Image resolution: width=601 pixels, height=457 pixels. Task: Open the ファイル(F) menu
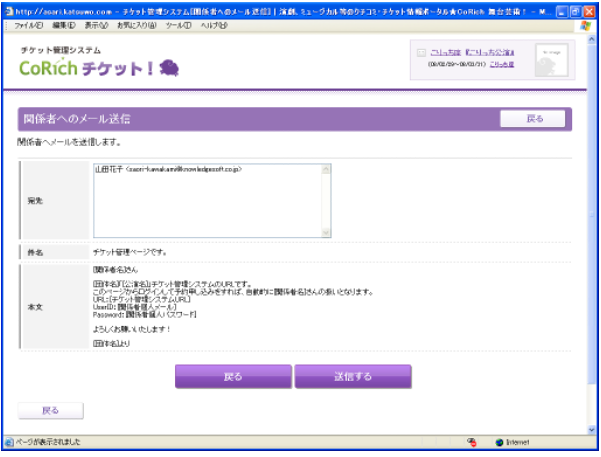(28, 25)
